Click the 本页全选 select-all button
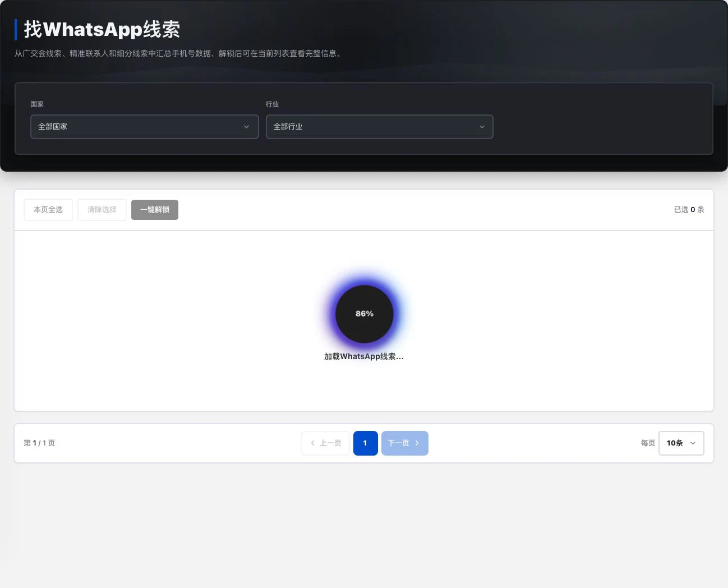 click(48, 210)
